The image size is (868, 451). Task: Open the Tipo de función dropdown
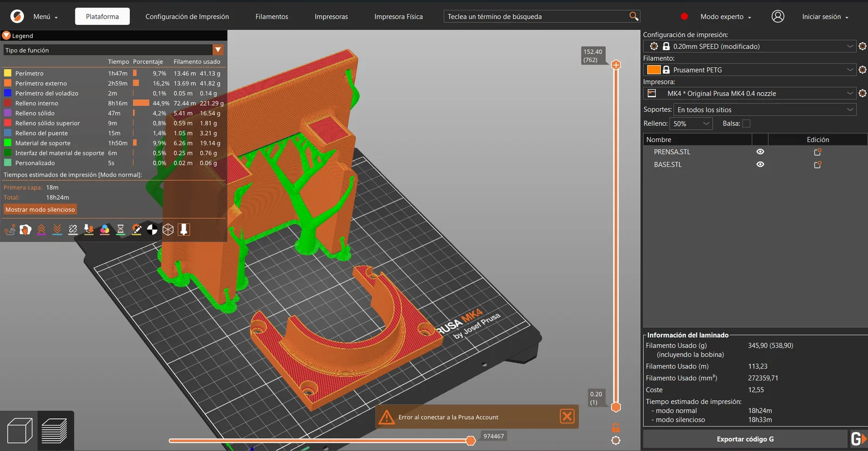(218, 50)
